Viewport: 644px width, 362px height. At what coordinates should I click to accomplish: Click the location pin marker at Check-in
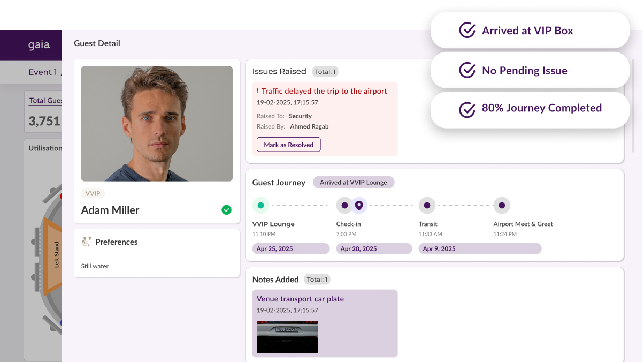[x=359, y=205]
